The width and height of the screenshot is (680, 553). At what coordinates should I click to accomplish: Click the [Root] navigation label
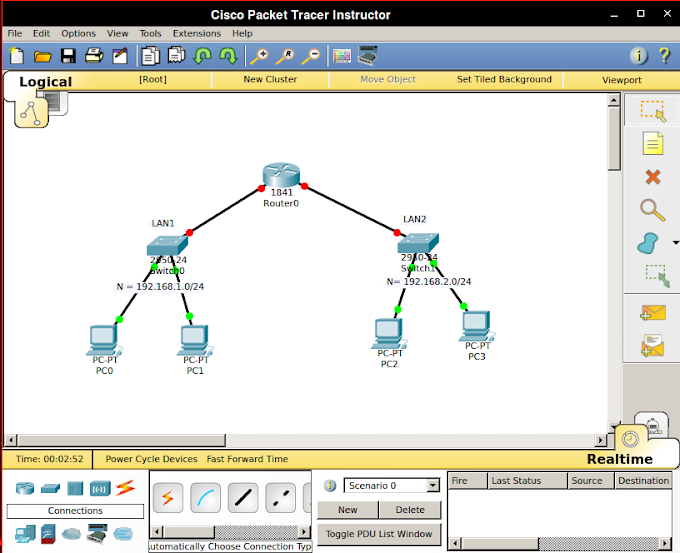point(153,79)
